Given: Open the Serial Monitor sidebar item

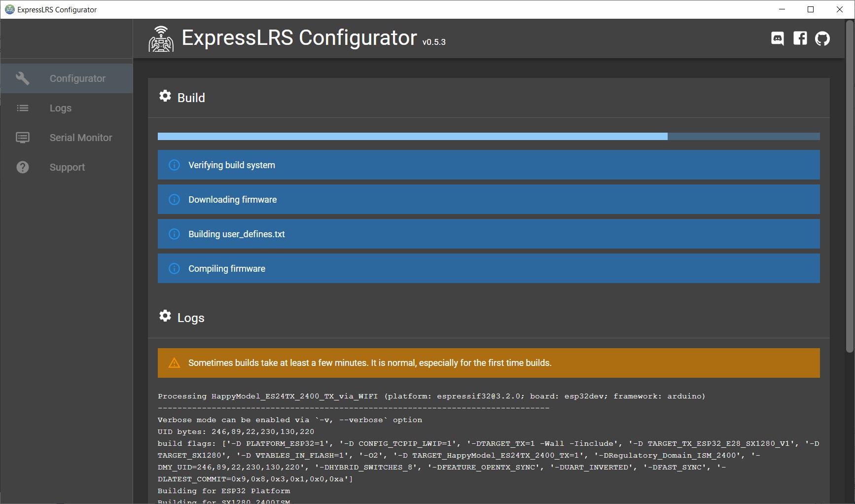Looking at the screenshot, I should point(67,138).
